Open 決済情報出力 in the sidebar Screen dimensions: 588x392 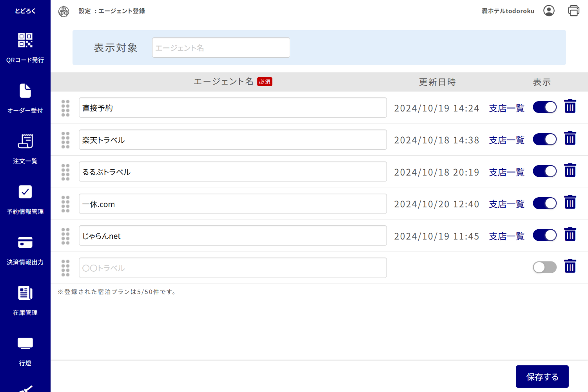25,242
